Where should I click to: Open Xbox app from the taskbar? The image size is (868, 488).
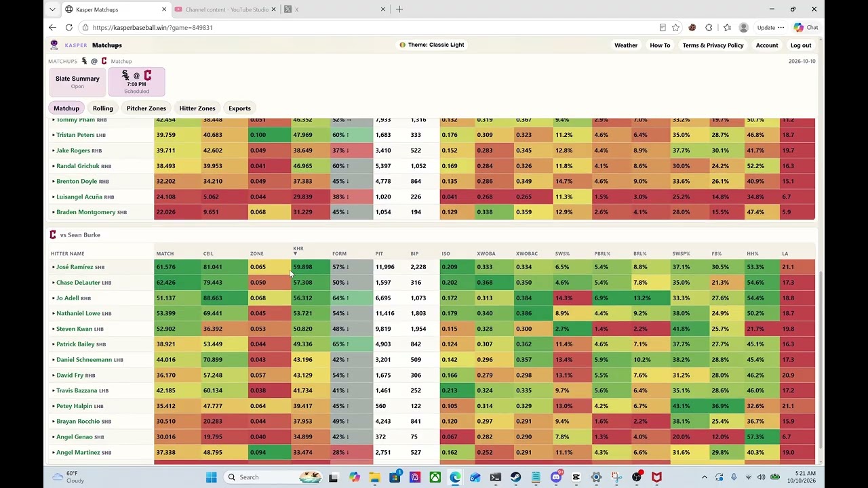435,477
